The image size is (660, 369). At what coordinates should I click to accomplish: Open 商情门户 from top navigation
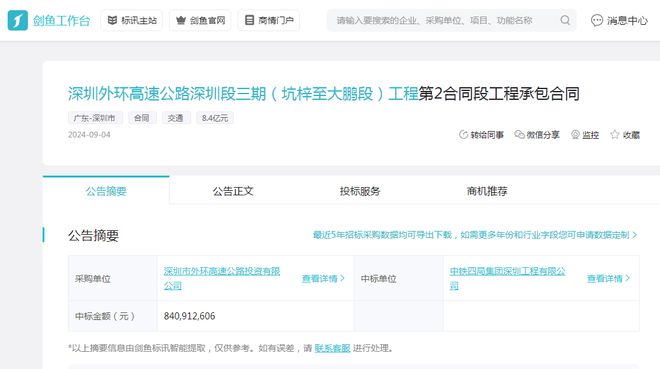[269, 20]
